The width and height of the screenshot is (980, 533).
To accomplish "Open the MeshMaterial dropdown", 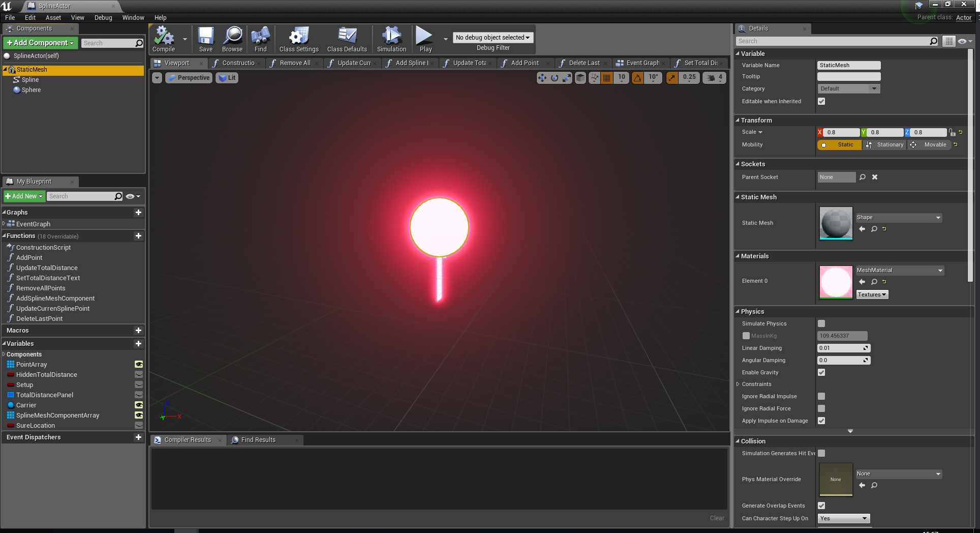I will click(x=899, y=270).
